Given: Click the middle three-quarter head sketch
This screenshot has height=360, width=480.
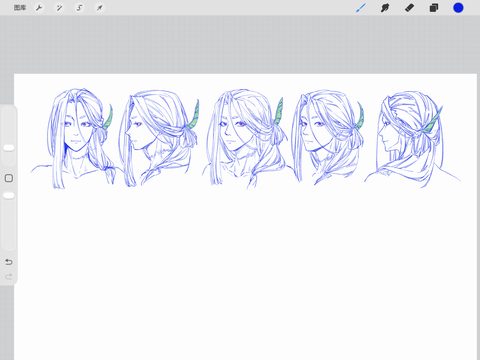Looking at the screenshot, I should [x=247, y=139].
